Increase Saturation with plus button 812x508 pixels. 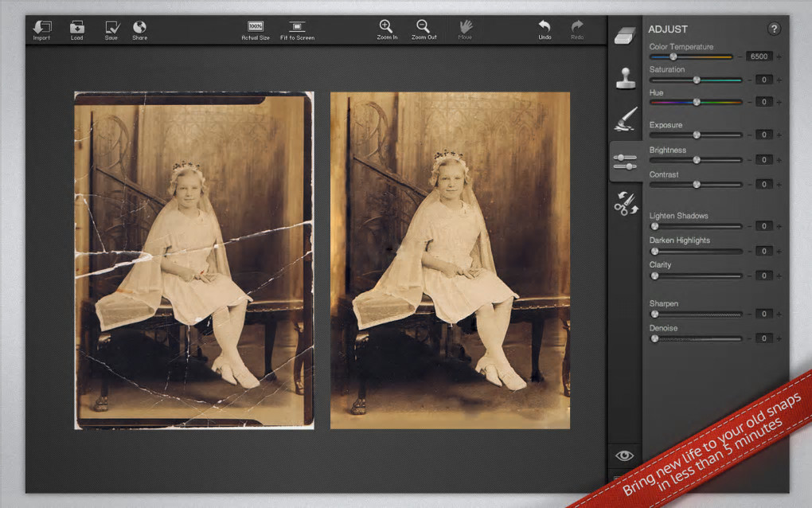(x=779, y=80)
